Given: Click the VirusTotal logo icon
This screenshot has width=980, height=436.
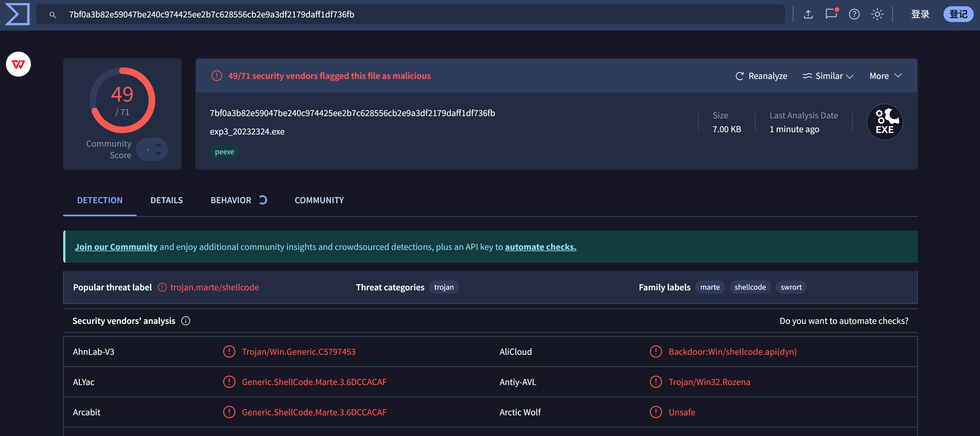Looking at the screenshot, I should click(x=17, y=14).
